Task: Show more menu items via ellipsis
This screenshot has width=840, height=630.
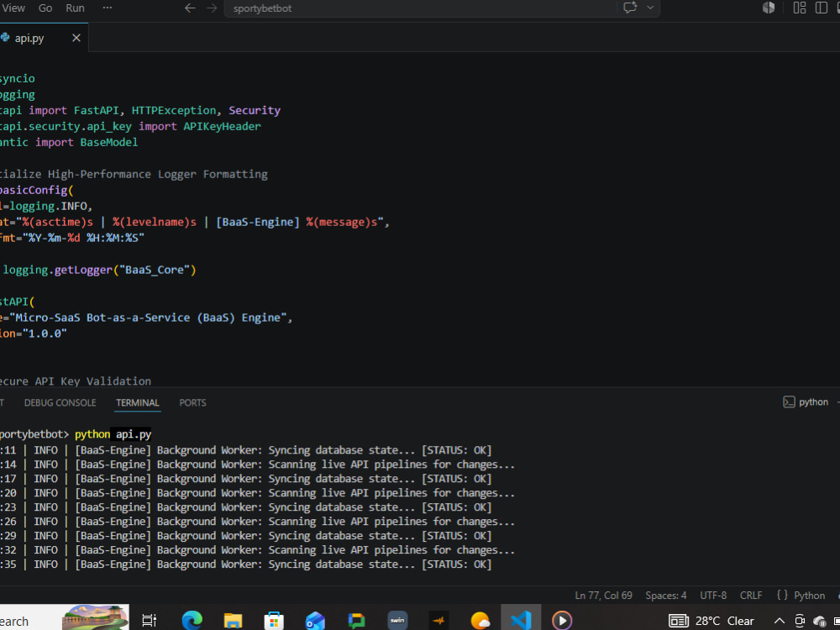Action: pos(108,8)
